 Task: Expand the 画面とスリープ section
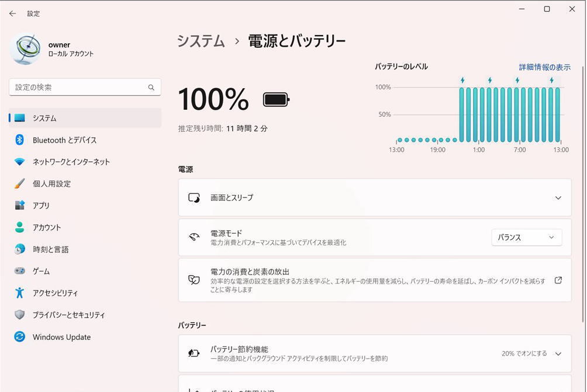tap(558, 198)
